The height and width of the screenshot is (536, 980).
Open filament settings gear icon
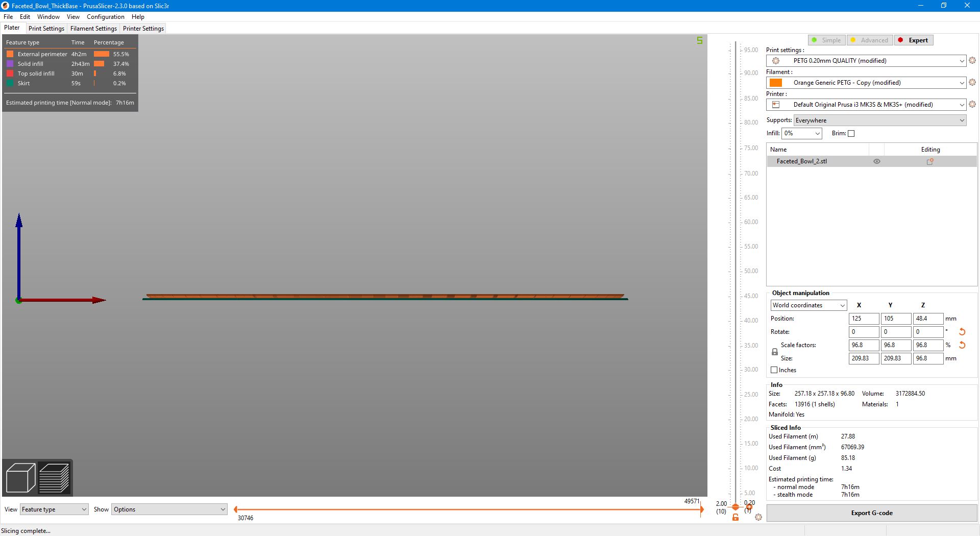pyautogui.click(x=972, y=82)
